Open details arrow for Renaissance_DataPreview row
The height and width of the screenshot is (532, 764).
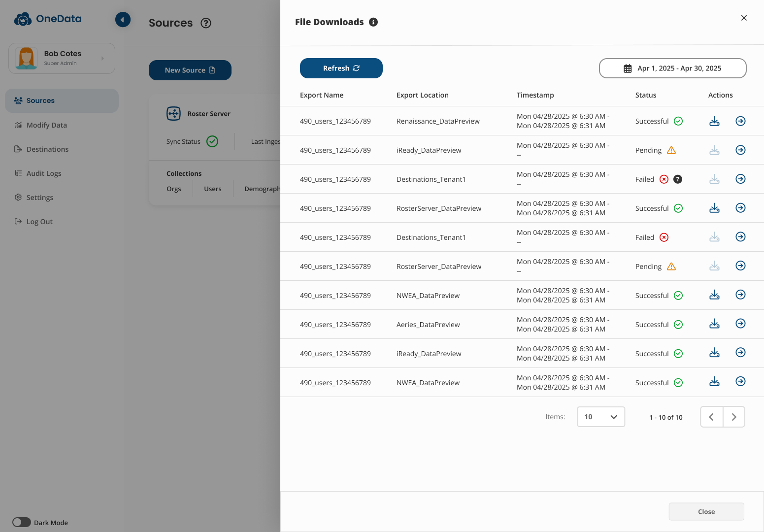pyautogui.click(x=740, y=121)
